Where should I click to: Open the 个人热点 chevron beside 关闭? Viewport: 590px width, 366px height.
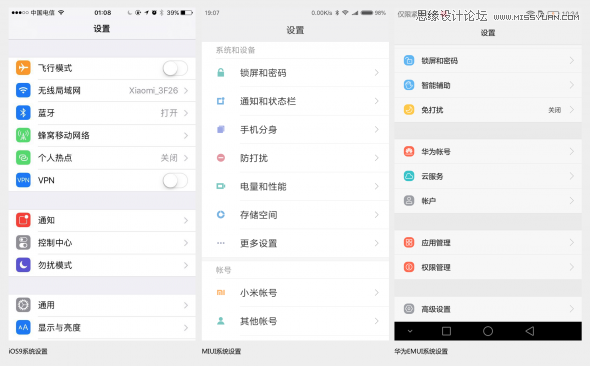point(186,158)
